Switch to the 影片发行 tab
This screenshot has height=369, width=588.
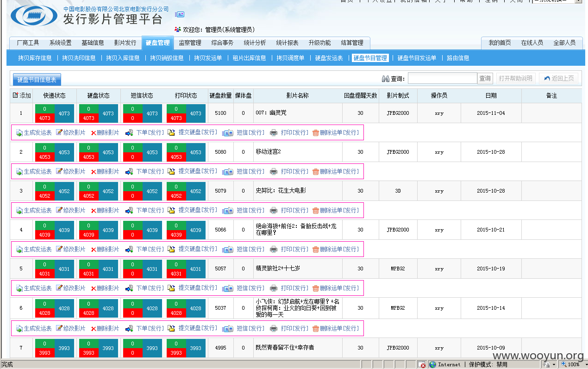pos(125,43)
